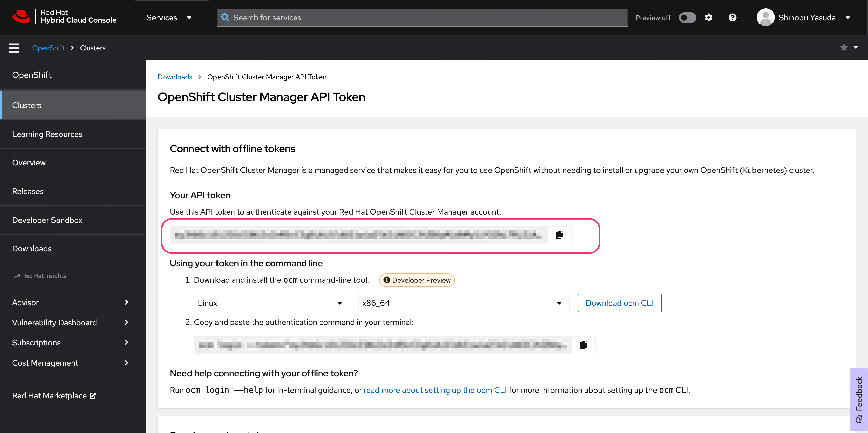Viewport: 868px width, 433px height.
Task: Open the x86_64 architecture dropdown
Action: click(x=463, y=303)
